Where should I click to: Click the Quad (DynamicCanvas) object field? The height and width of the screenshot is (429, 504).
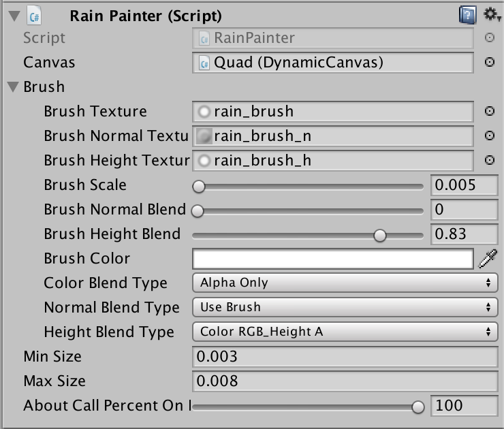pos(332,63)
